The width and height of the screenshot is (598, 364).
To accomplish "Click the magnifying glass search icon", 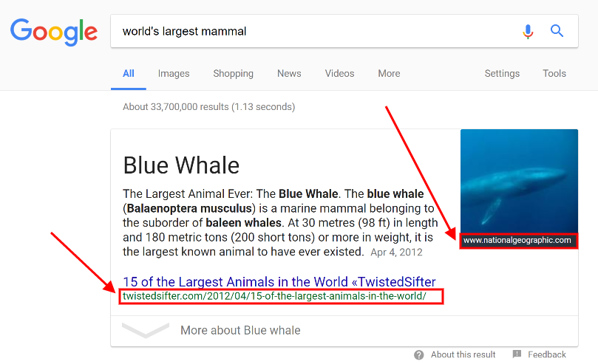I will tap(557, 31).
